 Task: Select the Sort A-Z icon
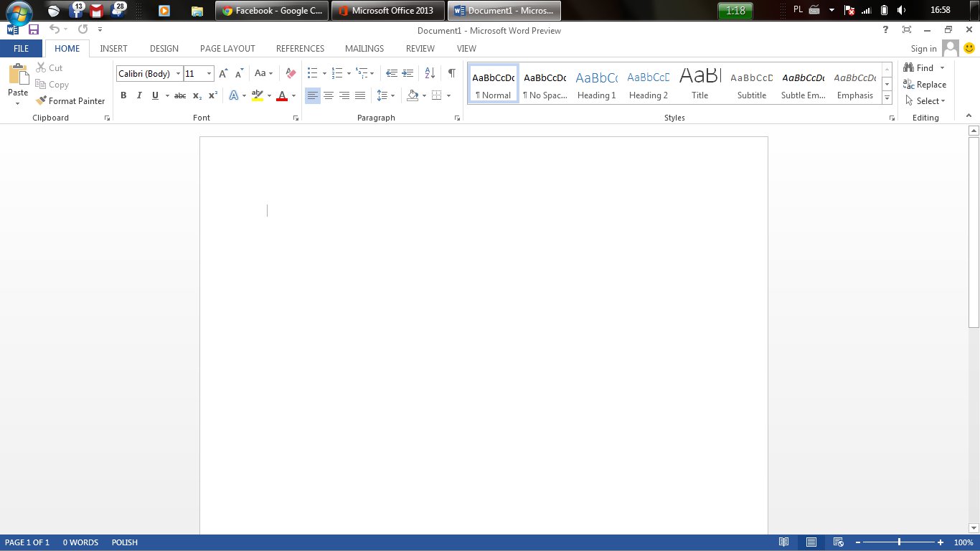point(430,73)
